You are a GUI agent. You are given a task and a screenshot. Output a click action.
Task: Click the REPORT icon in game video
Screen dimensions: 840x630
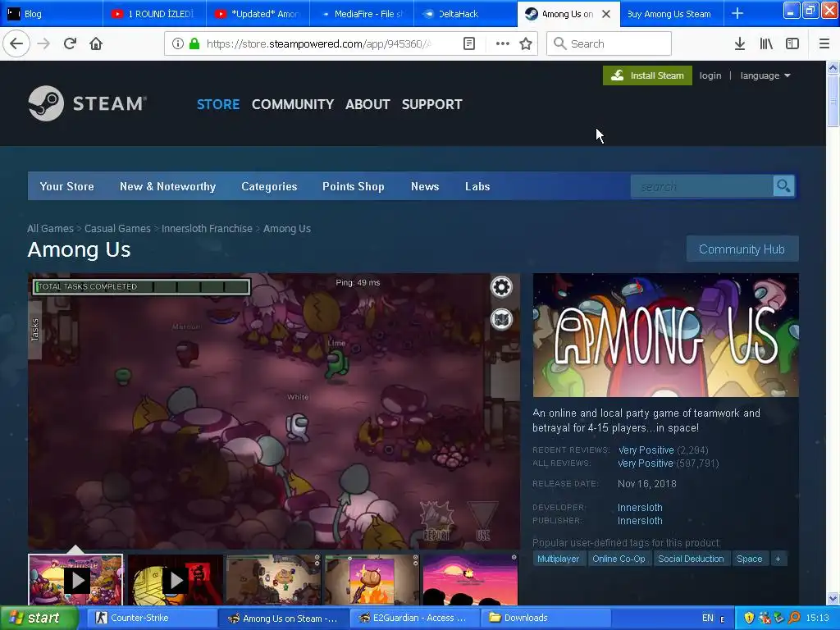pyautogui.click(x=436, y=521)
